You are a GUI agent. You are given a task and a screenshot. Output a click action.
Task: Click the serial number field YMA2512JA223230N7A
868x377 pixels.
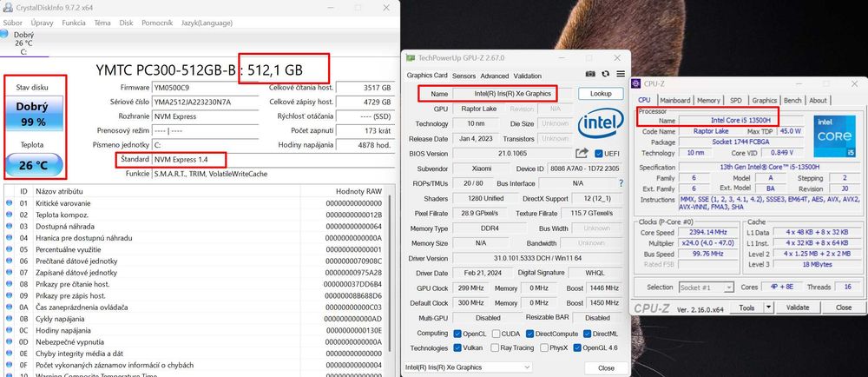(205, 102)
